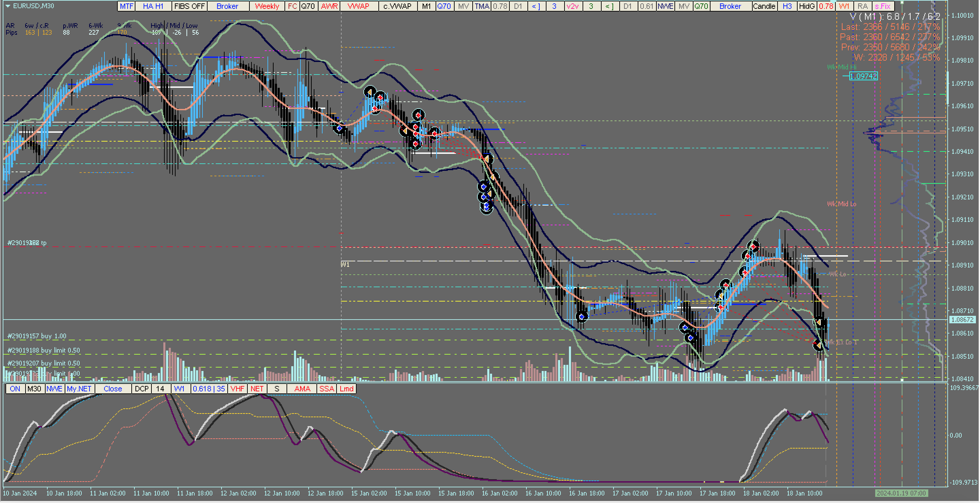Click the AWR button
The width and height of the screenshot is (980, 503).
329,6
